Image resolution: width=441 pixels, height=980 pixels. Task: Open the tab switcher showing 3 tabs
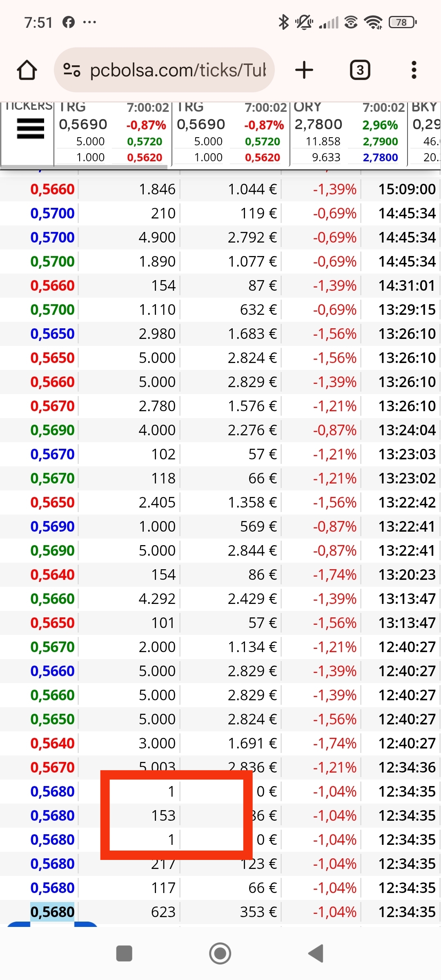[x=360, y=70]
